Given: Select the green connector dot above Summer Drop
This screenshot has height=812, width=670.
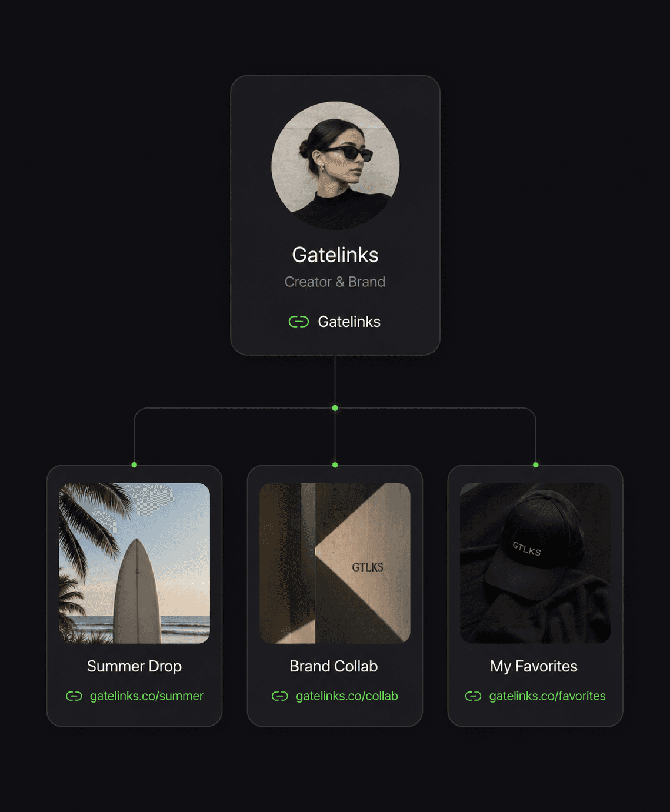Looking at the screenshot, I should tap(134, 465).
